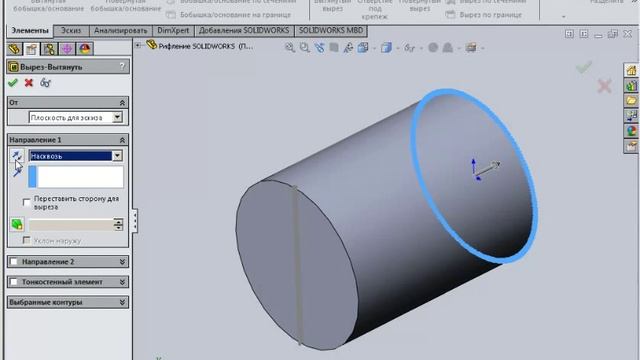Confirm cut-extrude with green checkmark

coord(13,83)
